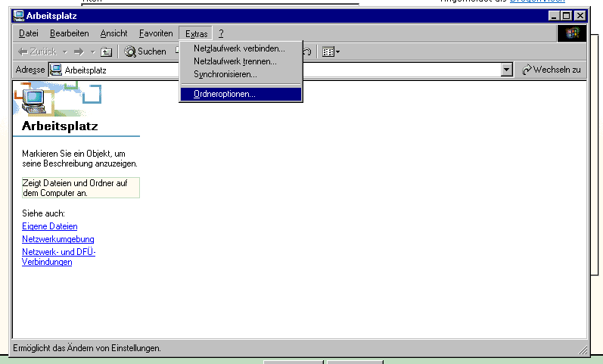Click inside the Adresse input field

click(x=280, y=70)
